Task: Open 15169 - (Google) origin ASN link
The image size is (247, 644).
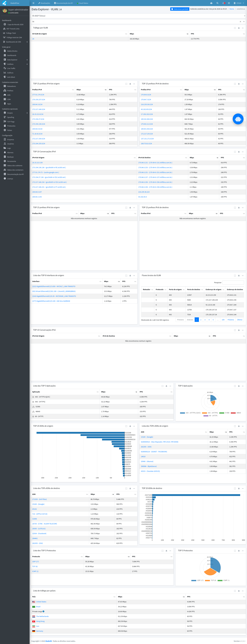Action: click(x=147, y=437)
